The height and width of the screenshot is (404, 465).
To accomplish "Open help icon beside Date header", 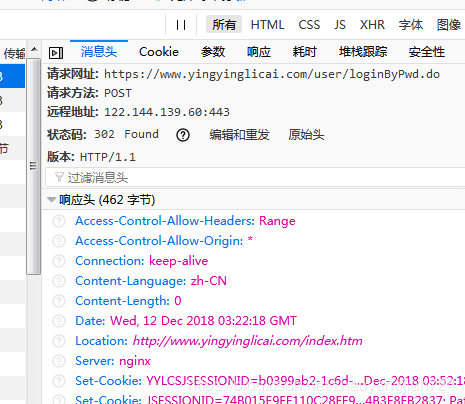I will point(59,321).
